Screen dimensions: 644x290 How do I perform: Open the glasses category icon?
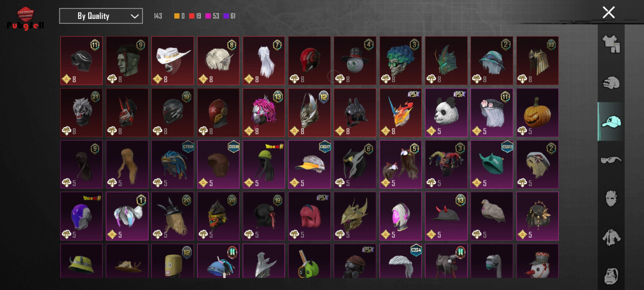611,160
